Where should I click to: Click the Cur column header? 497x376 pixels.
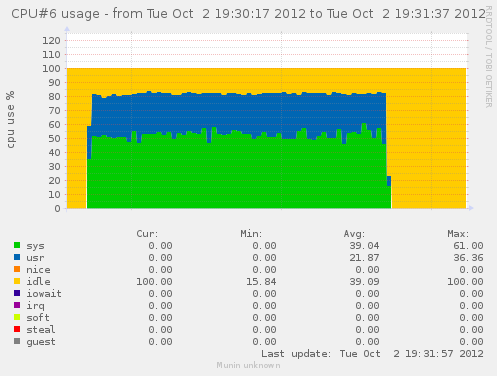pyautogui.click(x=147, y=234)
